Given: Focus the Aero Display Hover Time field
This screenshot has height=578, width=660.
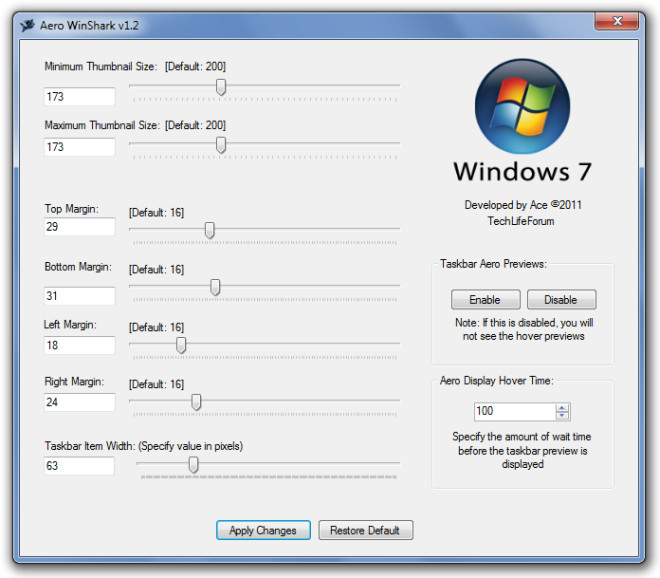Looking at the screenshot, I should pos(515,411).
